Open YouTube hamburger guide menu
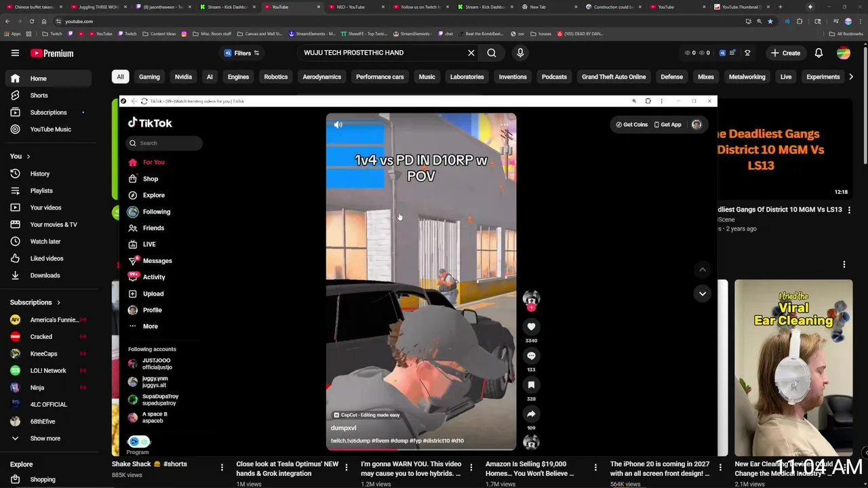The image size is (868, 488). tap(15, 53)
